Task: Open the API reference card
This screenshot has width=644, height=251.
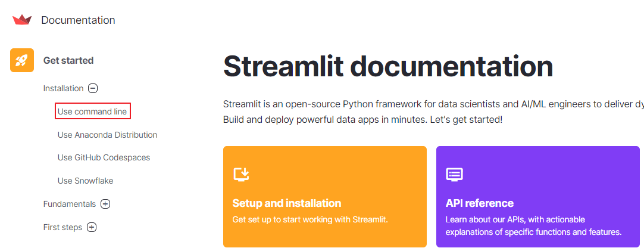Action: (538, 197)
